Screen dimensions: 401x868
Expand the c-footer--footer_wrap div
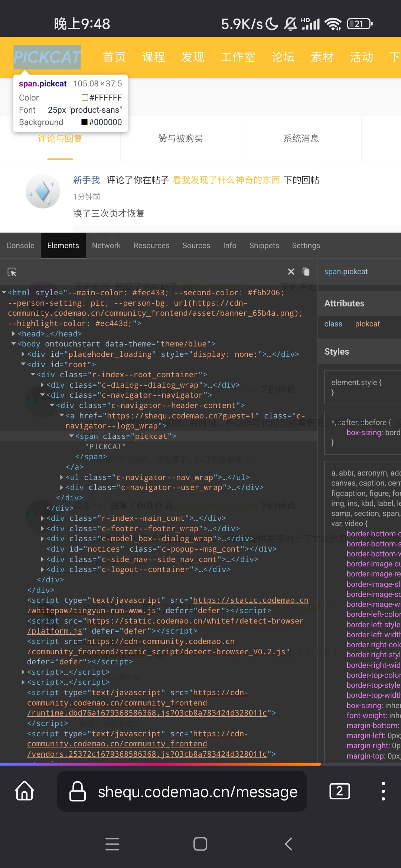[43, 528]
